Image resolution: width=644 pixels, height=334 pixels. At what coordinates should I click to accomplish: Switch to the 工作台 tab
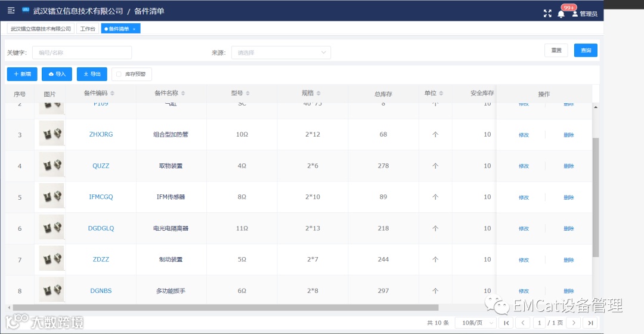pos(88,29)
